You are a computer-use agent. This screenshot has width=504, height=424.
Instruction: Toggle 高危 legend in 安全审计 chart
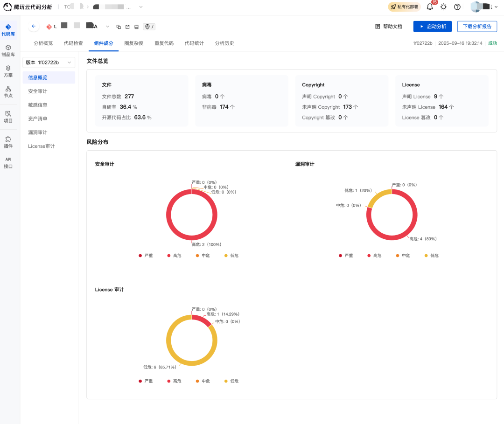[174, 255]
